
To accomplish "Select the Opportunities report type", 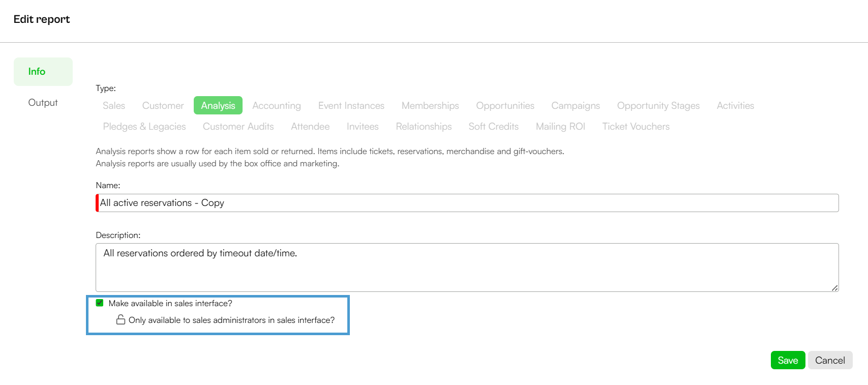I will pos(505,105).
